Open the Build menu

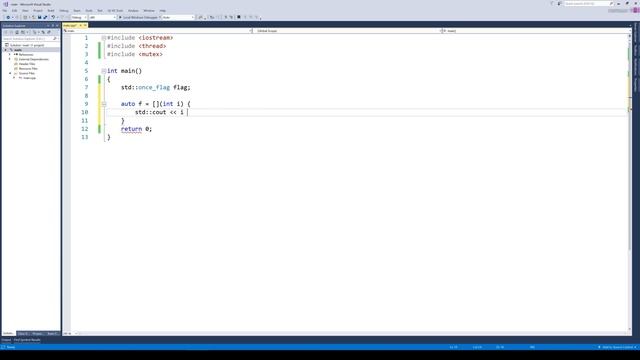point(51,11)
